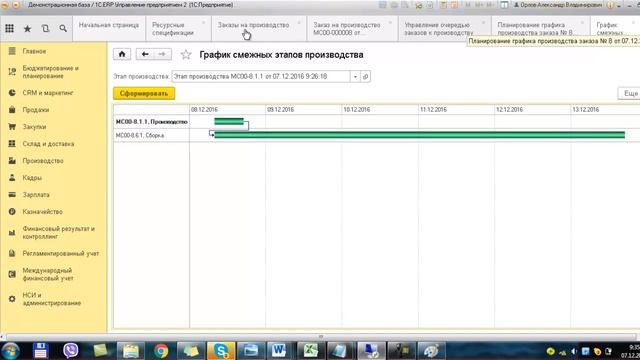Open the Еще menu button
Viewport: 640px width, 360px height.
pos(630,93)
